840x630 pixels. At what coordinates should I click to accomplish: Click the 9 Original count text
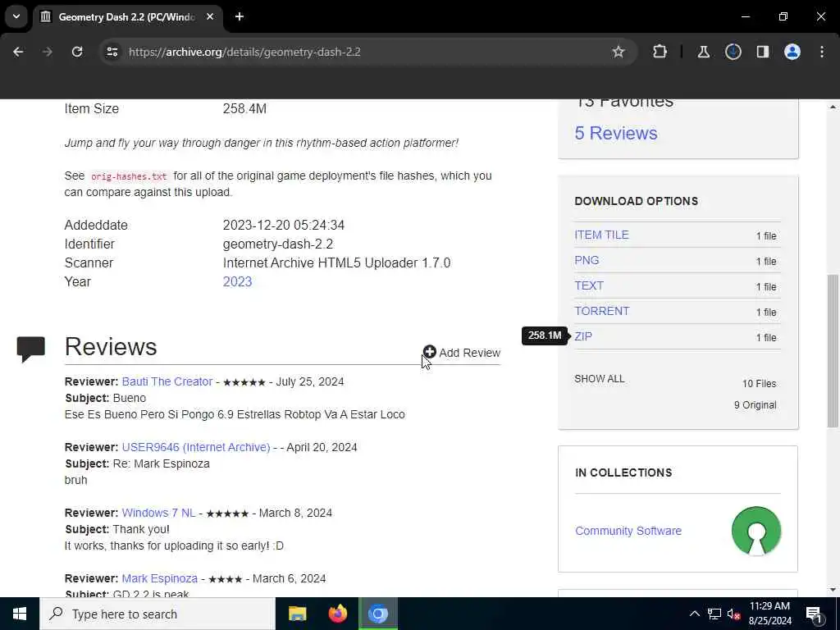pyautogui.click(x=755, y=405)
